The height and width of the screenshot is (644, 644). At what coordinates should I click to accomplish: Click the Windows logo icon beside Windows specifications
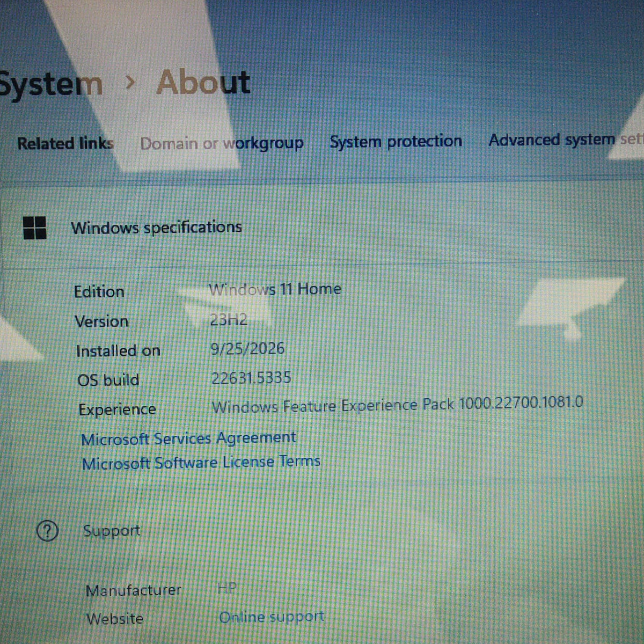(x=35, y=228)
